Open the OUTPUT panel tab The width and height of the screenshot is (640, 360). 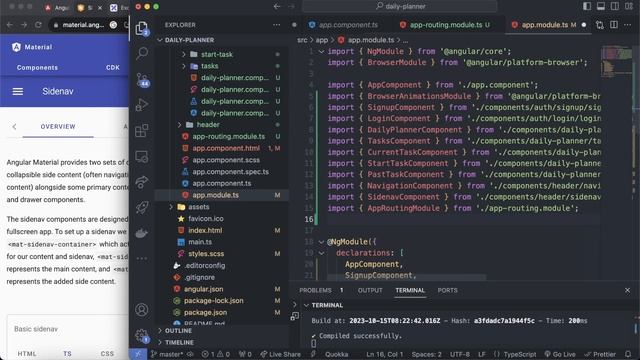click(x=370, y=290)
